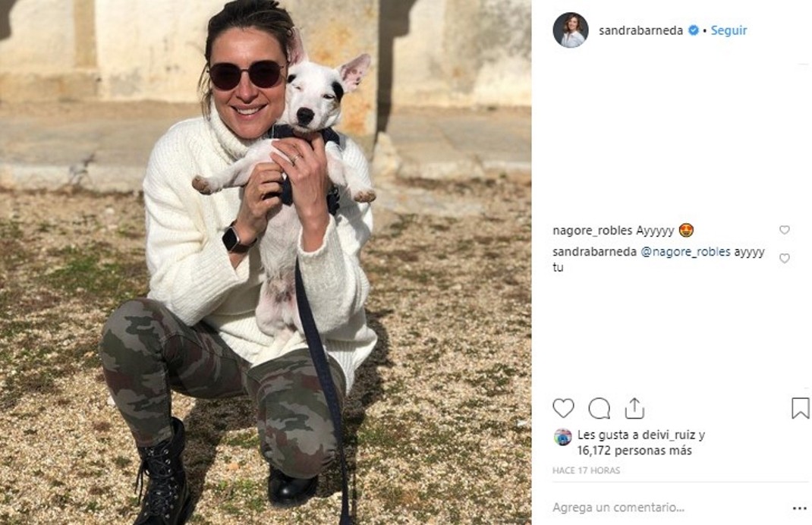Image resolution: width=812 pixels, height=525 pixels.
Task: View the 16,172 personas más likes list
Action: click(x=634, y=451)
